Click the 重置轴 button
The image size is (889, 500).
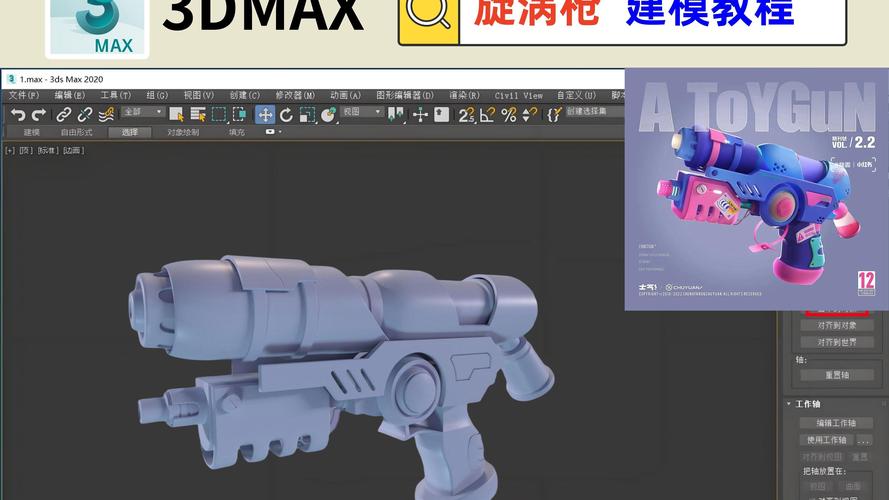point(837,375)
